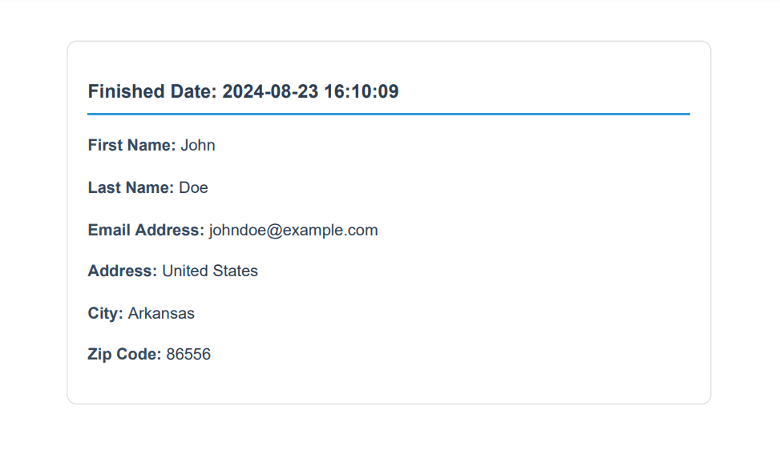
Task: Click the "First Name:" label
Action: [x=132, y=145]
